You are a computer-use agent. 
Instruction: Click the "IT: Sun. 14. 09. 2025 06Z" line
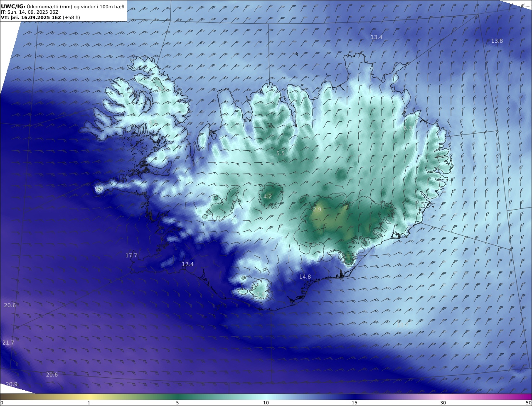30,12
